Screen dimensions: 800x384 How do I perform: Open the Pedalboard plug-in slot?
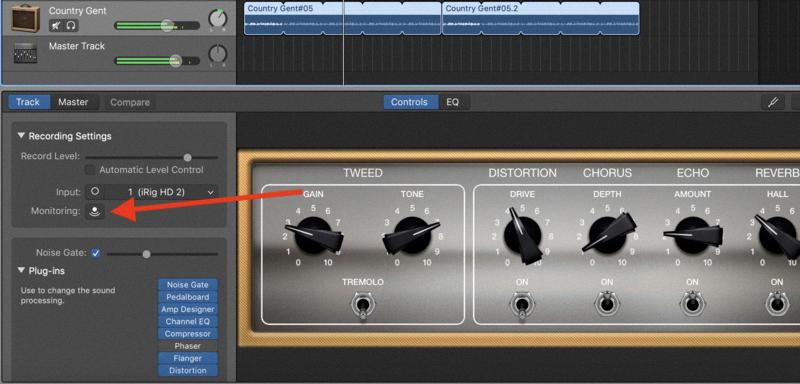[x=188, y=297]
